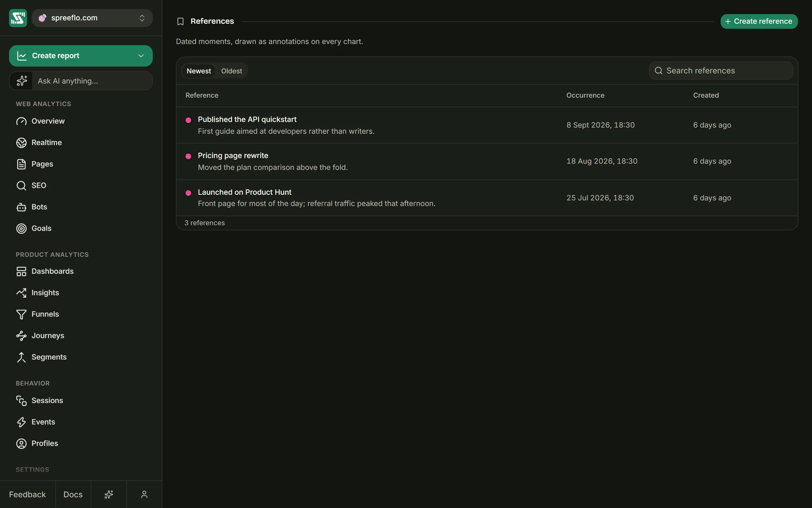Viewport: 812px width, 508px height.
Task: Click the Create report button
Action: tap(81, 56)
